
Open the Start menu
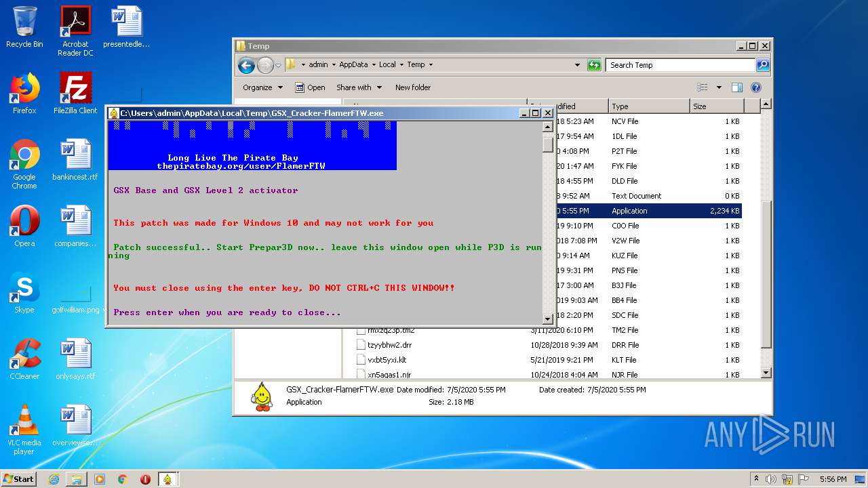[x=19, y=479]
